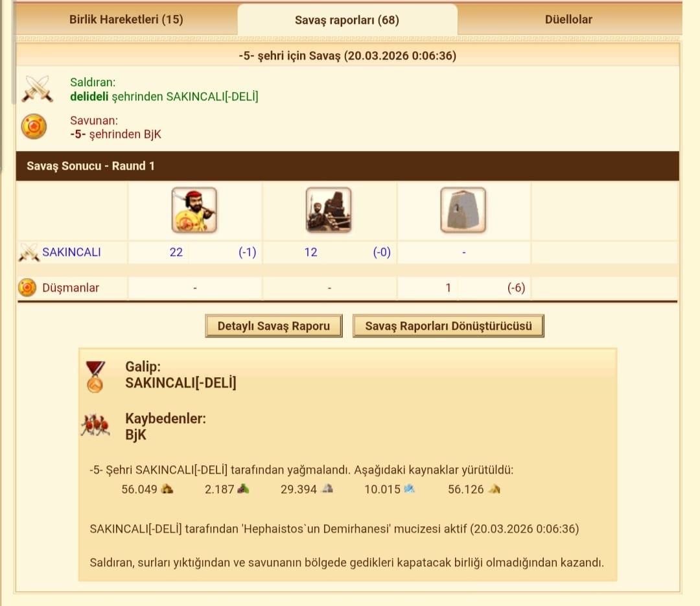Click shield icon beside Düşmanlar row
The image size is (700, 606).
(27, 288)
